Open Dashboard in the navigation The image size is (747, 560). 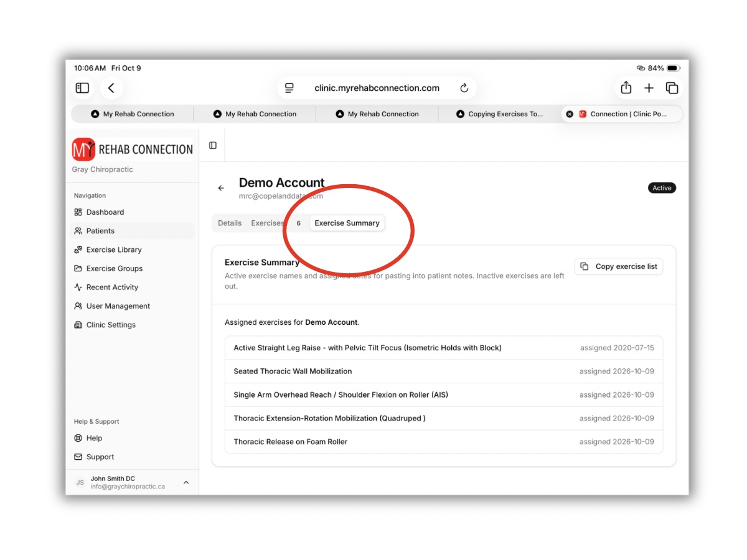133,212
